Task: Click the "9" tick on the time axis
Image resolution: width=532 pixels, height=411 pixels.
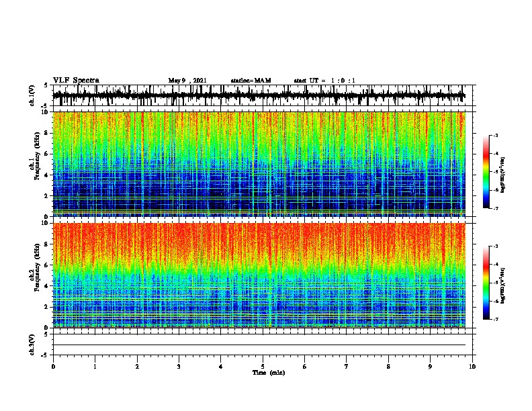Action: click(x=430, y=367)
